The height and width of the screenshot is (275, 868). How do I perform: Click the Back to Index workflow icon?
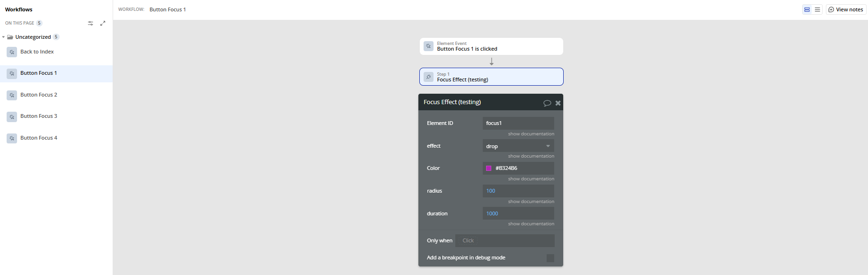pos(12,52)
